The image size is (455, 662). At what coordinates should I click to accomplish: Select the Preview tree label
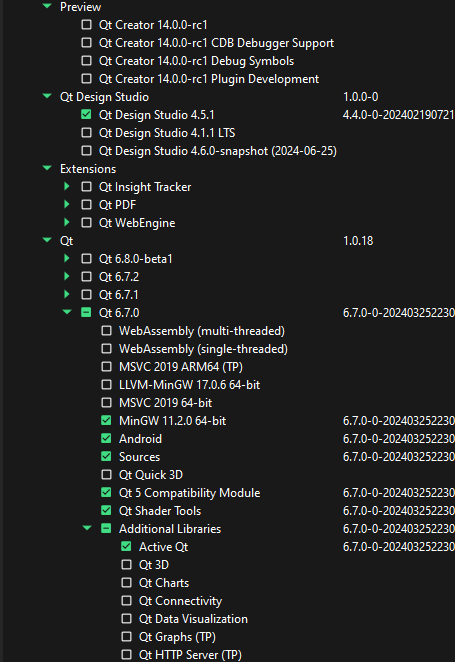coord(80,7)
